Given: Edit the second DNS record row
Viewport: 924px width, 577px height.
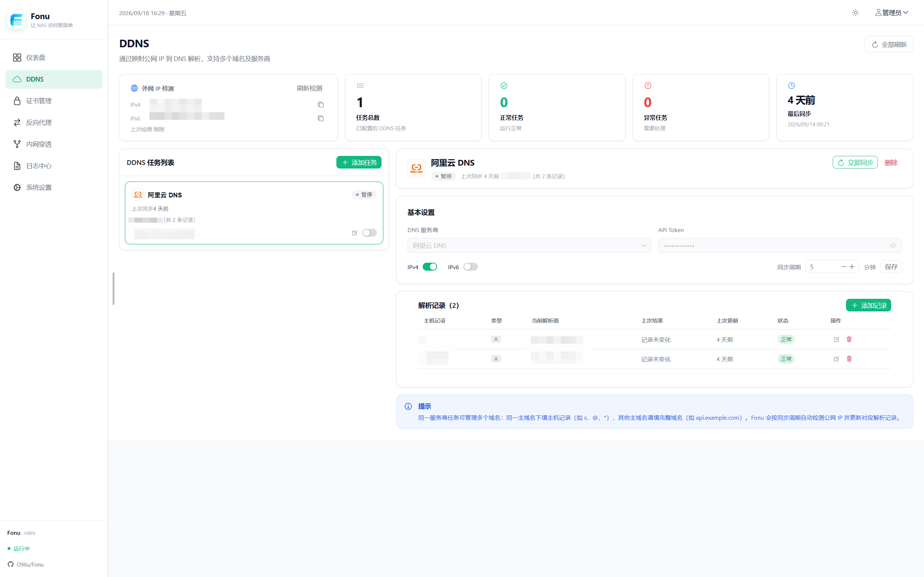Looking at the screenshot, I should [836, 359].
